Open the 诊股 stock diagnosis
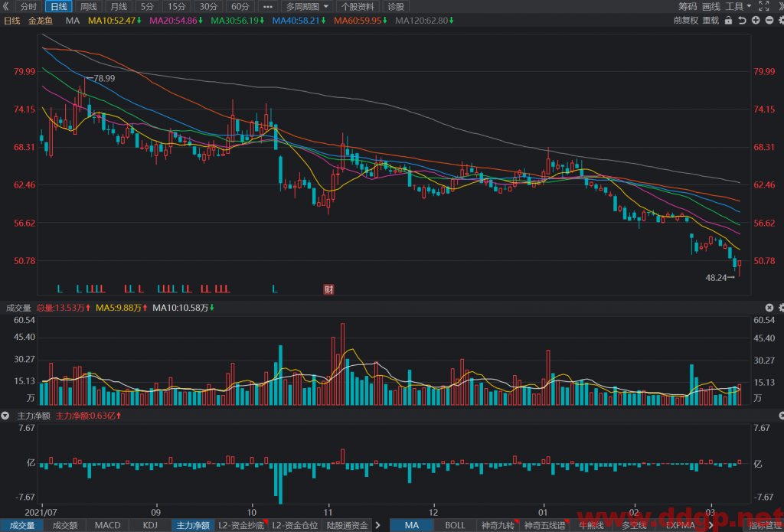Screen dimensions: 784x532 click(x=396, y=6)
